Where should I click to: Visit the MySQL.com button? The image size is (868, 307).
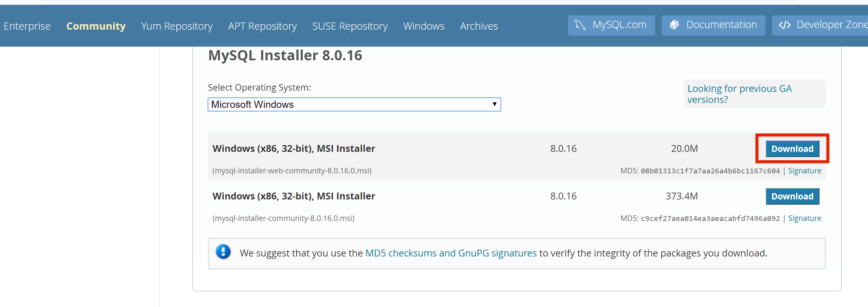click(x=611, y=25)
